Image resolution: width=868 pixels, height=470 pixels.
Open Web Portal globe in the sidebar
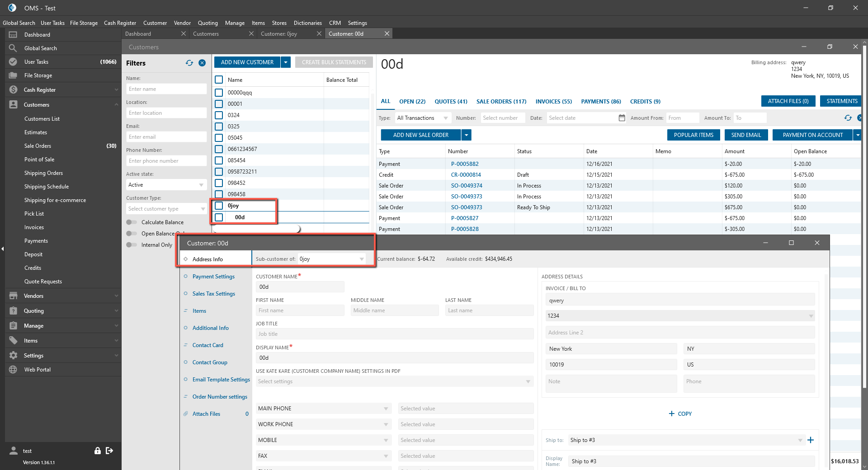(x=13, y=370)
